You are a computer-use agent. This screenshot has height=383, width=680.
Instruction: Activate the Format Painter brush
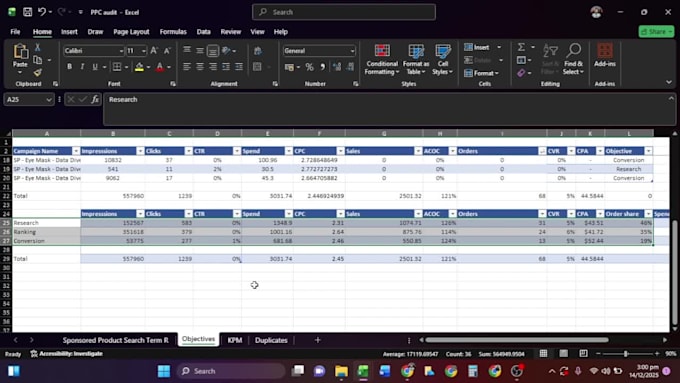point(38,72)
